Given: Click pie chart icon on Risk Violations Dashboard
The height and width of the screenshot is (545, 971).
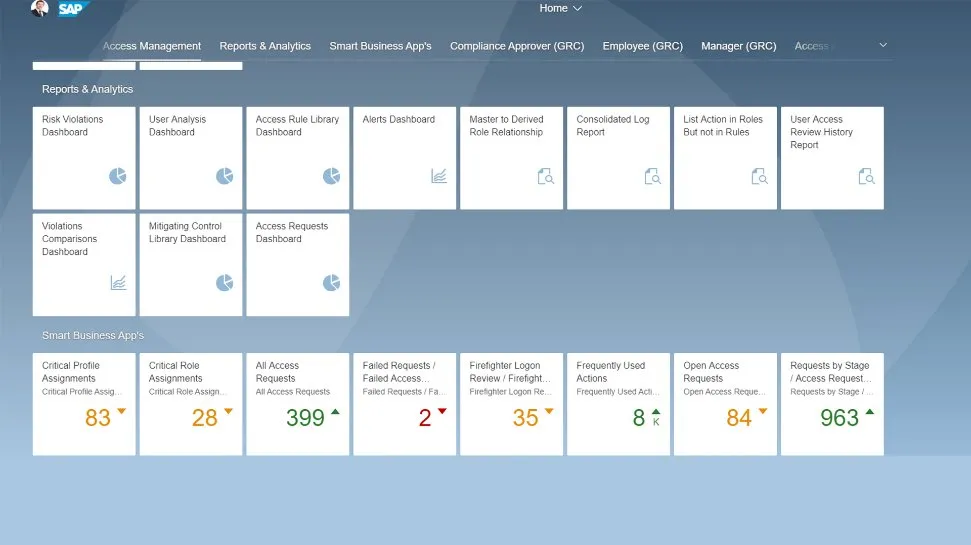Looking at the screenshot, I should point(118,177).
